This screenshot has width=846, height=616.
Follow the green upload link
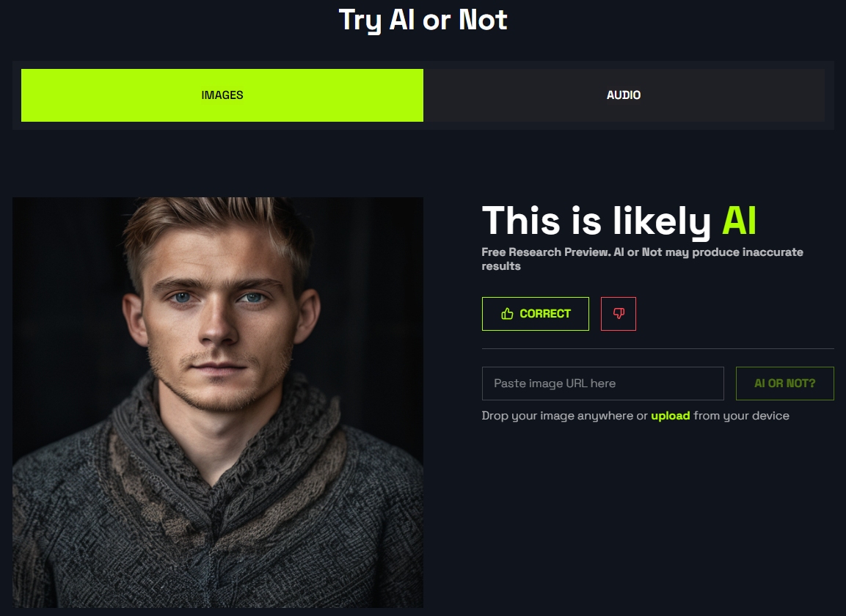(x=670, y=416)
